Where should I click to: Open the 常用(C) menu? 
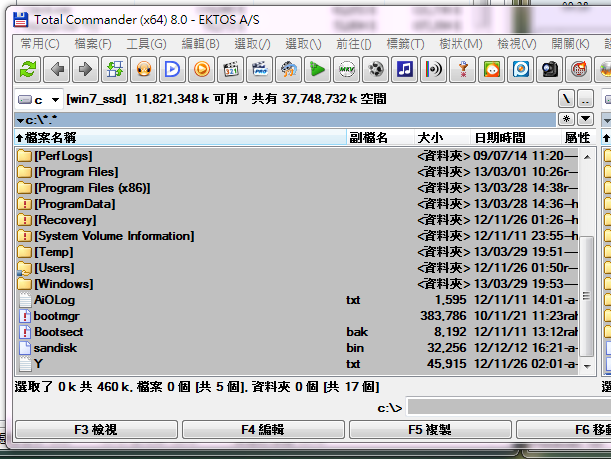pos(40,44)
